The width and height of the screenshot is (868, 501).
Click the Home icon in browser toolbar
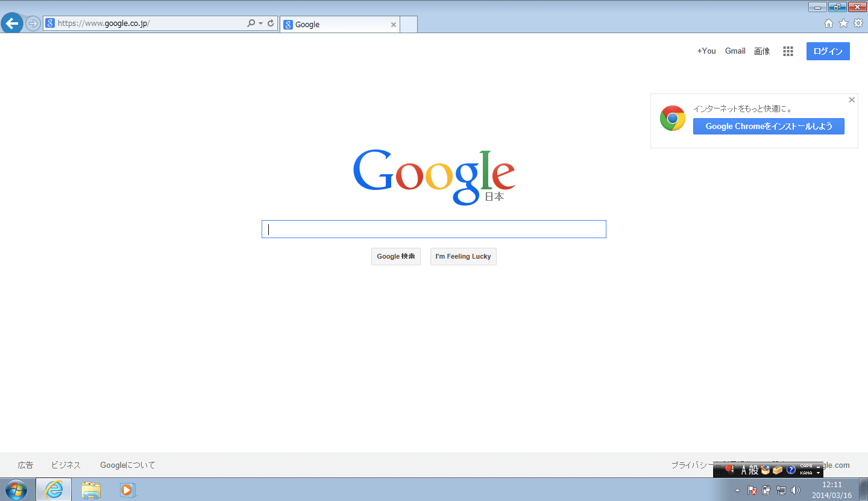pyautogui.click(x=829, y=24)
